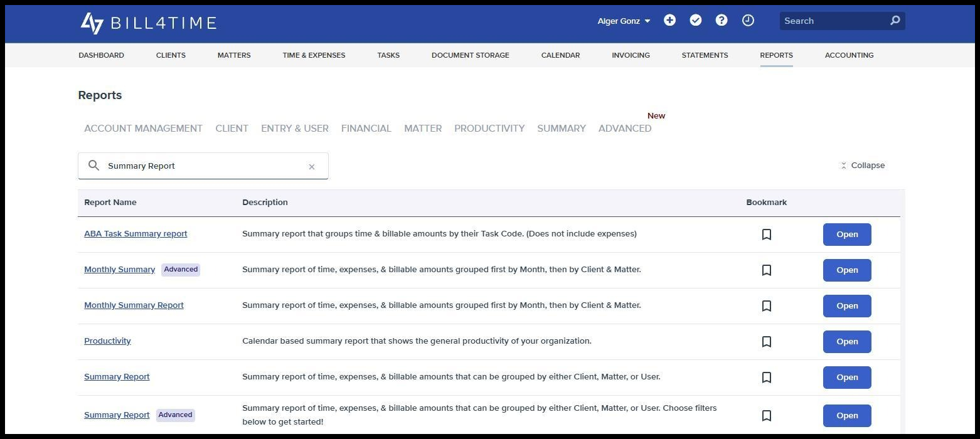
Task: Expand the Alger Gonz user dropdown
Action: [624, 21]
